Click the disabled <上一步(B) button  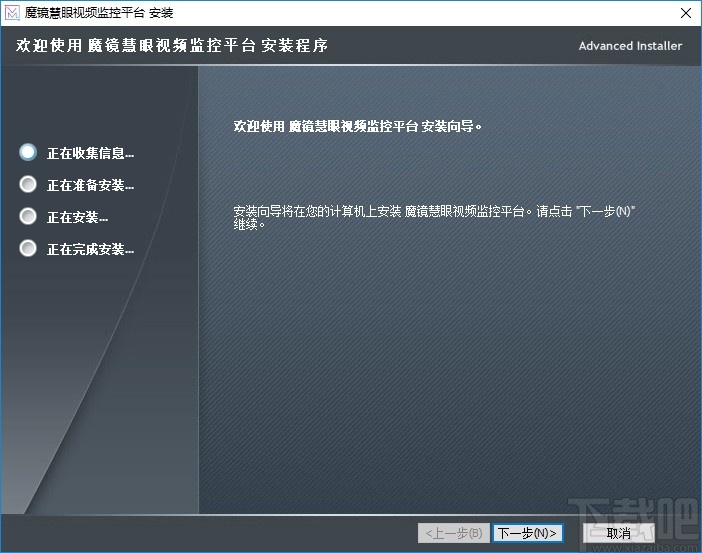click(454, 533)
